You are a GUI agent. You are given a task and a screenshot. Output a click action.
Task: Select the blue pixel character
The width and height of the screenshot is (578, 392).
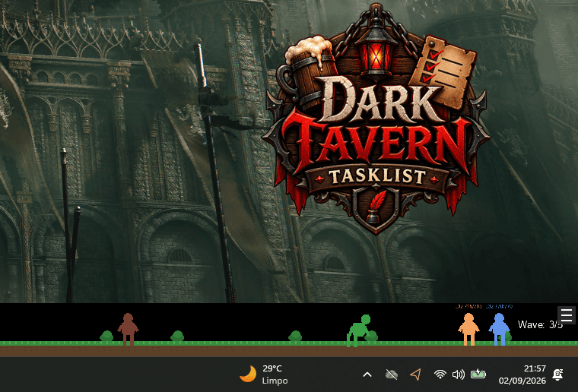coord(499,329)
